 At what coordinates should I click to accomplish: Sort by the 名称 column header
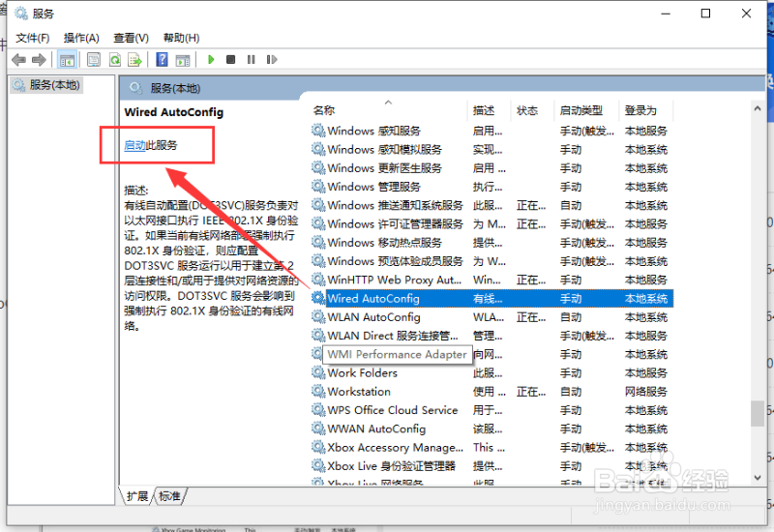(389, 110)
